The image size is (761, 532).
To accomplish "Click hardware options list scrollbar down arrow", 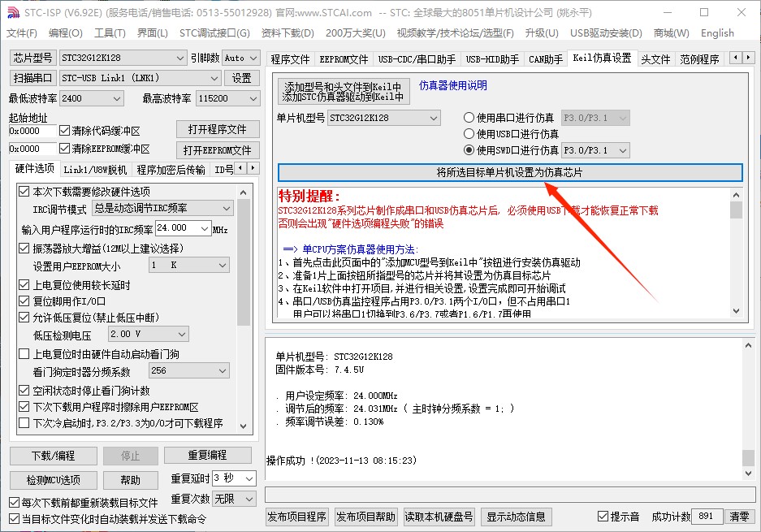I will point(244,426).
